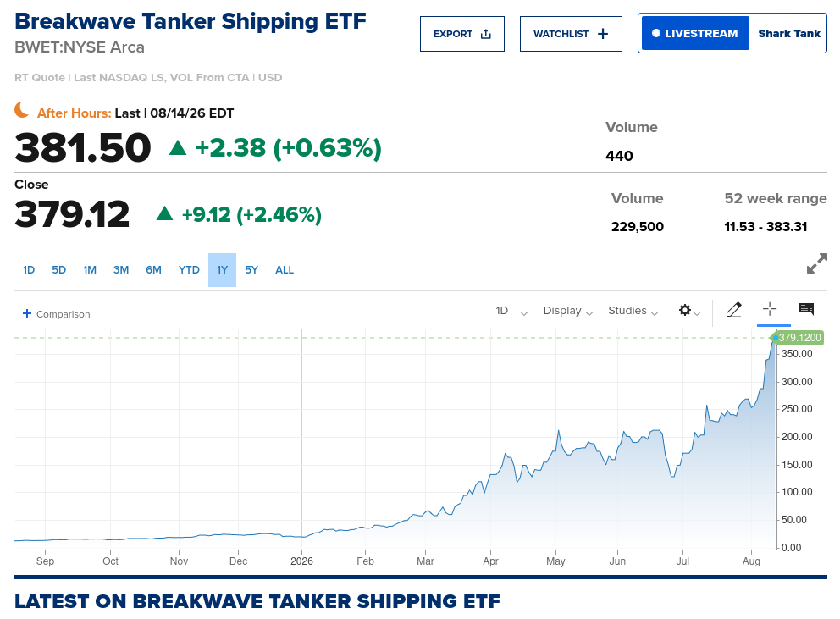
Task: Open chart settings gear
Action: point(685,310)
